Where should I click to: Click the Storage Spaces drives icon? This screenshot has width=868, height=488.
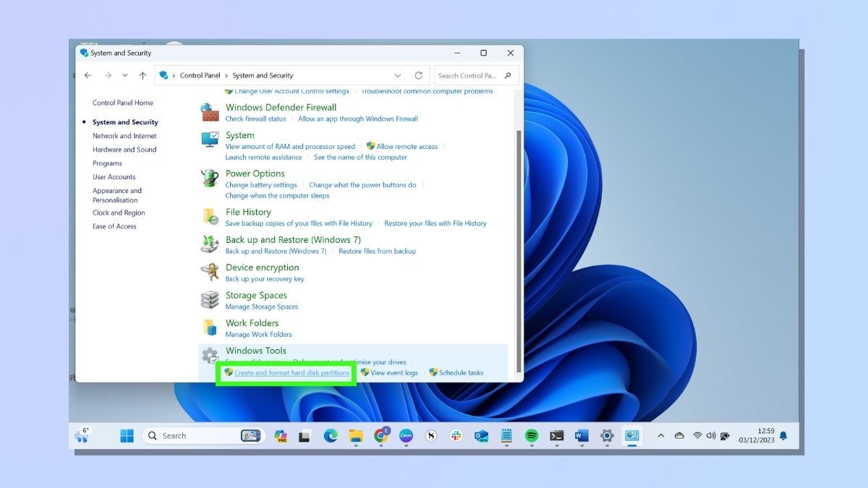coord(210,300)
